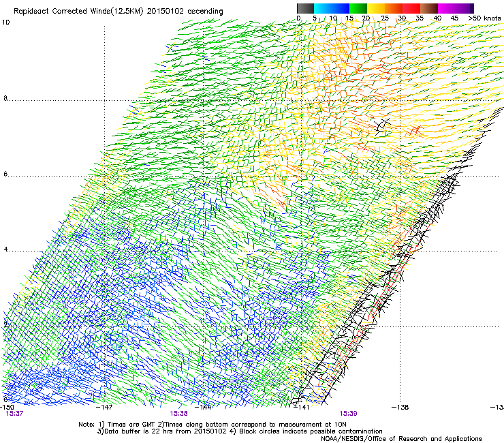Click the orange 25-30 knots legend swatch
This screenshot has height=443, width=504.
tap(394, 8)
